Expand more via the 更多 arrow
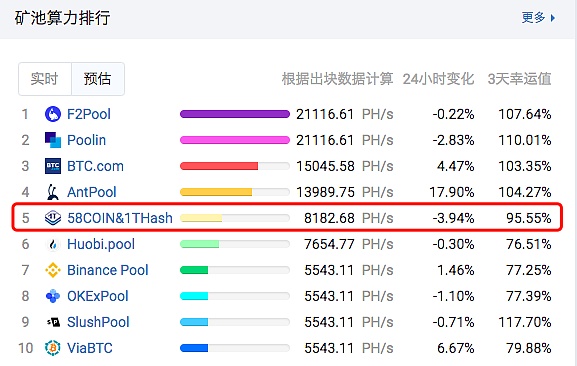Image resolution: width=577 pixels, height=366 pixels. 552,18
